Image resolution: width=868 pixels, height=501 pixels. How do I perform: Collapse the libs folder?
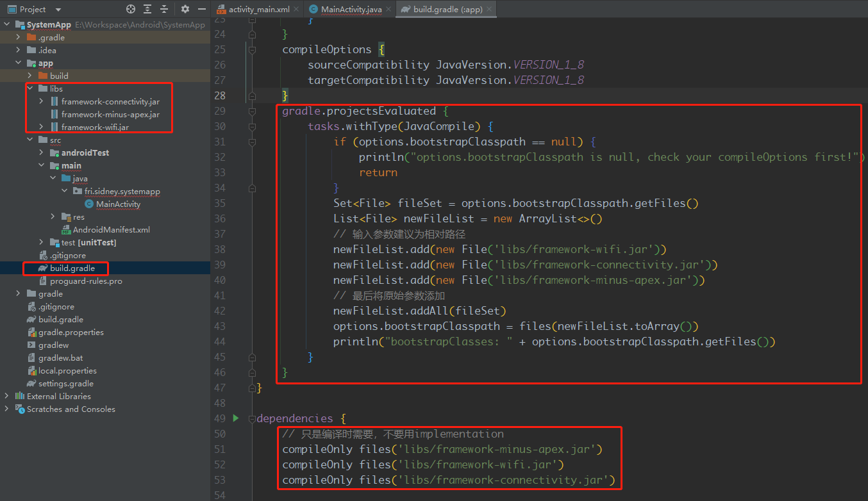29,88
